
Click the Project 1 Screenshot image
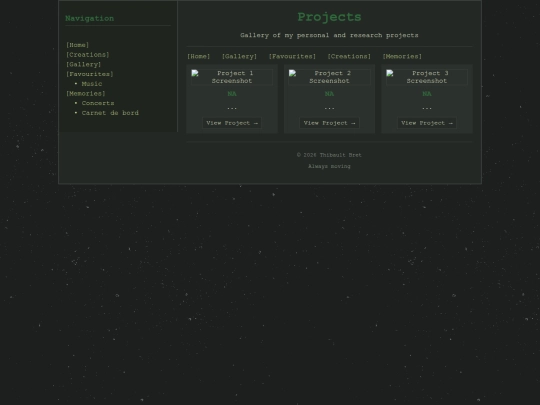(x=232, y=77)
